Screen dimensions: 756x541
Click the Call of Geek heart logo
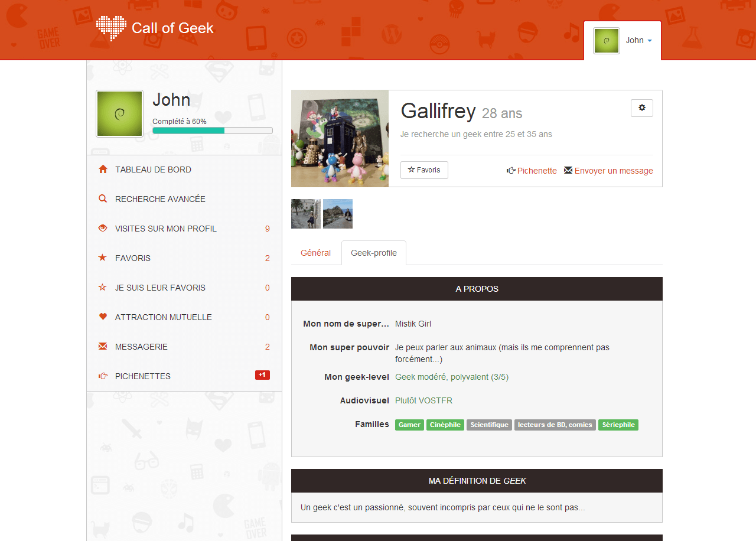[x=111, y=28]
